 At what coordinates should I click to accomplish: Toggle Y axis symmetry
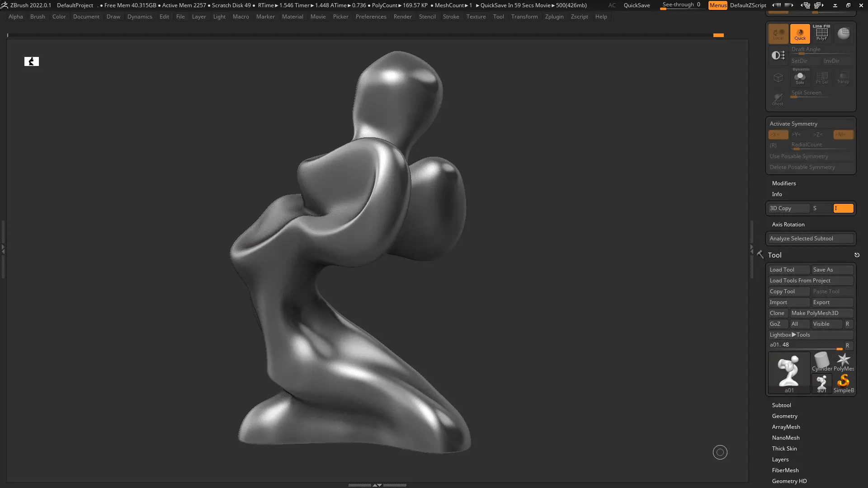coord(800,135)
